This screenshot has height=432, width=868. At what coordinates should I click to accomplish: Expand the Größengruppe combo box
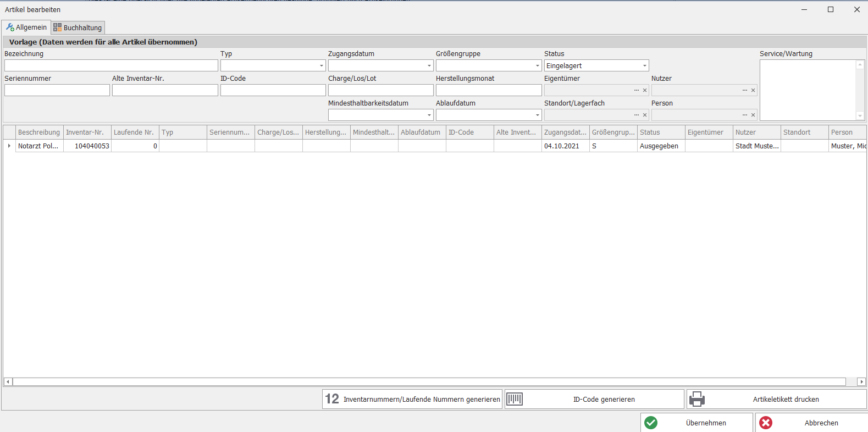pos(537,66)
